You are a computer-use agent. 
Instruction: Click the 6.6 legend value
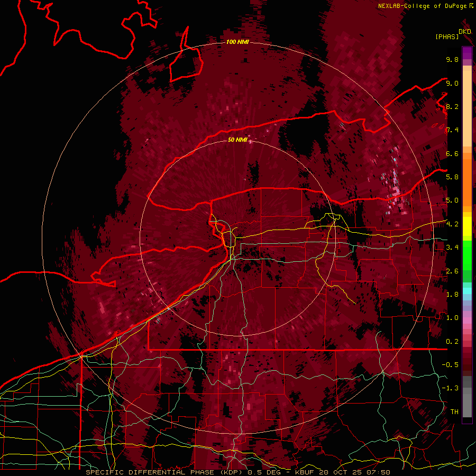pos(452,154)
